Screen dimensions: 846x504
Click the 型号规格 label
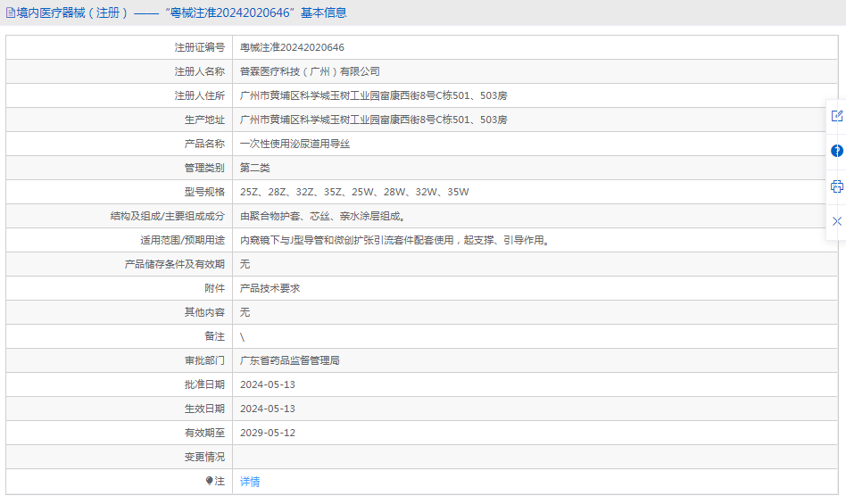point(204,192)
